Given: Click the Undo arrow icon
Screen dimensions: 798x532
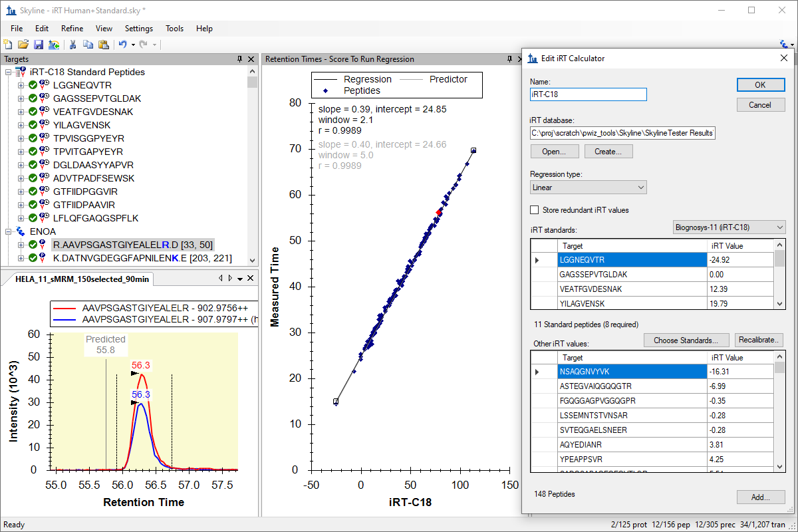Looking at the screenshot, I should pos(122,45).
